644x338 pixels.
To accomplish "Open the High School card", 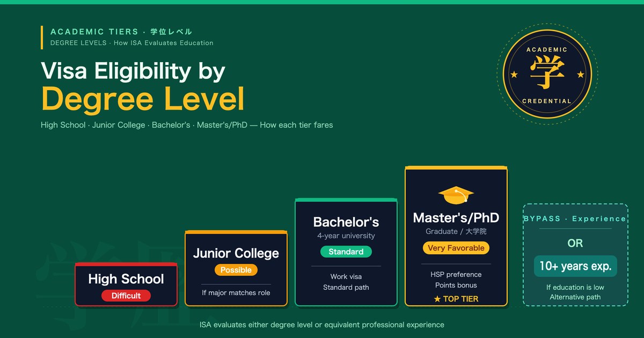I will (x=126, y=284).
